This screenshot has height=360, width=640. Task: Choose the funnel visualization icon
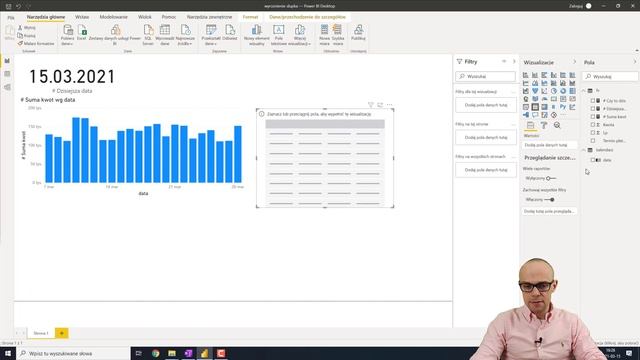point(535,91)
